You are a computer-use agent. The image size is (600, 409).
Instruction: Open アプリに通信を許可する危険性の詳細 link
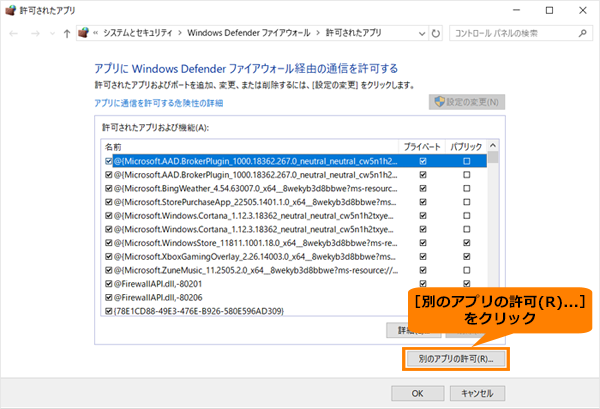click(x=159, y=103)
